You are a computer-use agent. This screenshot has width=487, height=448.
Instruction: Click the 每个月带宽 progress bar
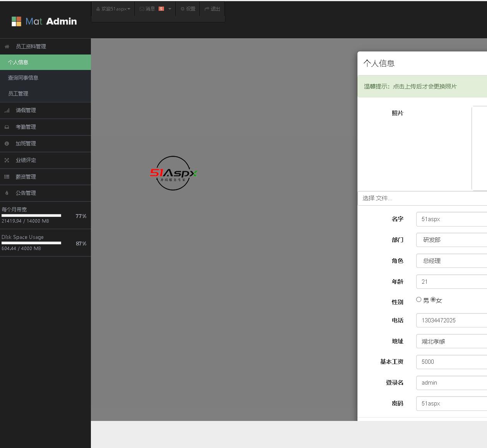31,216
